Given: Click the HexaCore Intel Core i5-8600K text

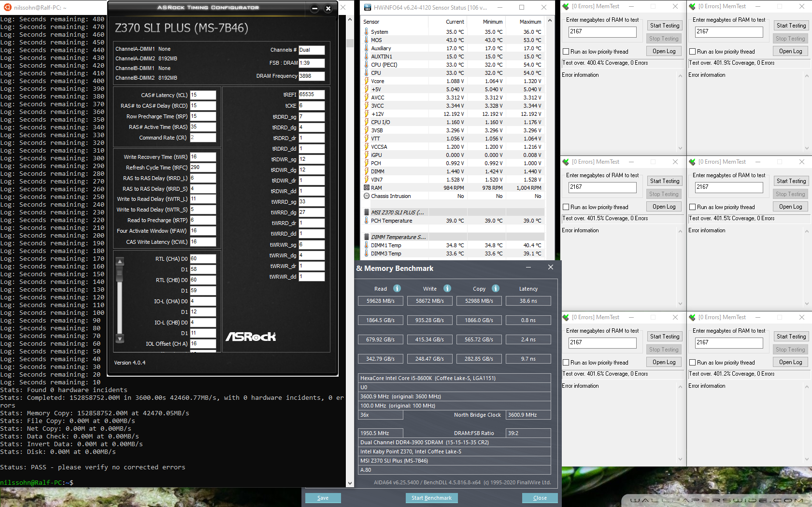Looking at the screenshot, I should (x=428, y=378).
